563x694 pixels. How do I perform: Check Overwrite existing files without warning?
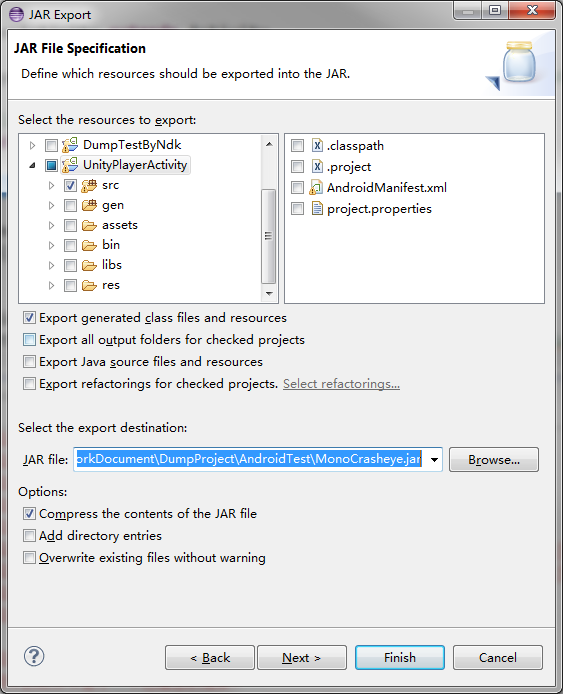[29, 557]
